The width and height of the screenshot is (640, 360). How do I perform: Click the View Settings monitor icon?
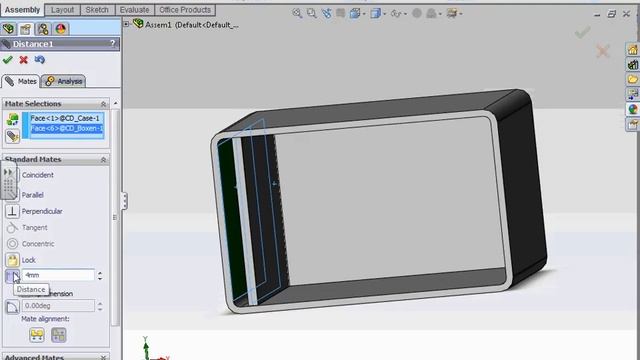point(451,13)
